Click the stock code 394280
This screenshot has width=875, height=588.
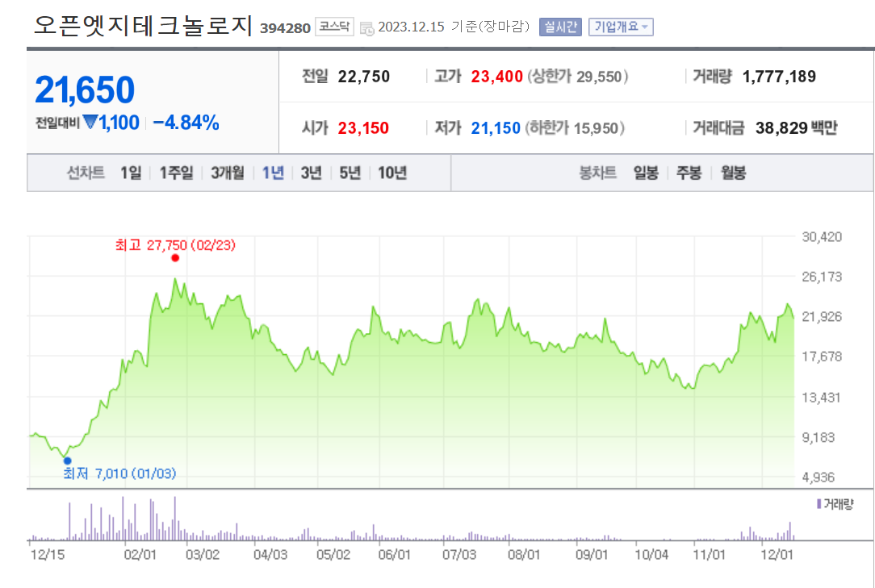pos(285,28)
